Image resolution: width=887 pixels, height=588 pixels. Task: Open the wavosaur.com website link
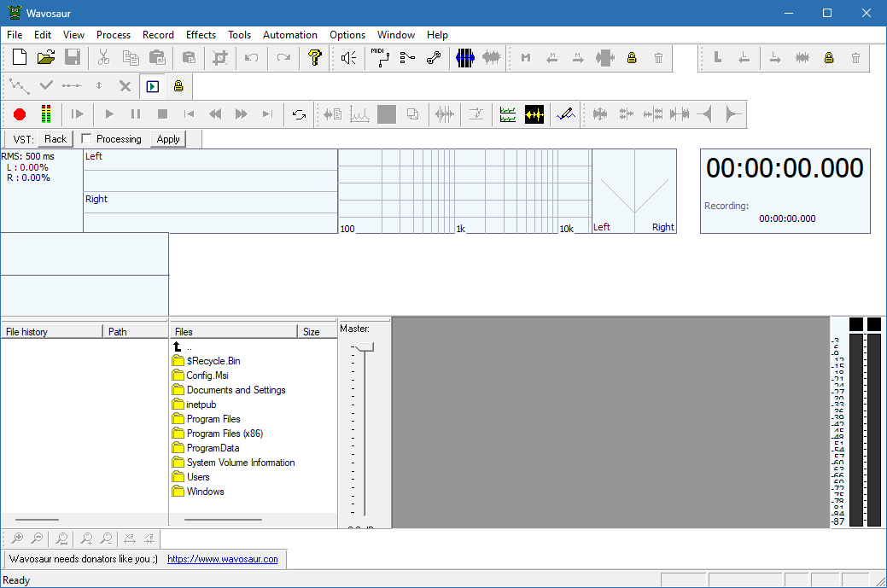pyautogui.click(x=222, y=559)
